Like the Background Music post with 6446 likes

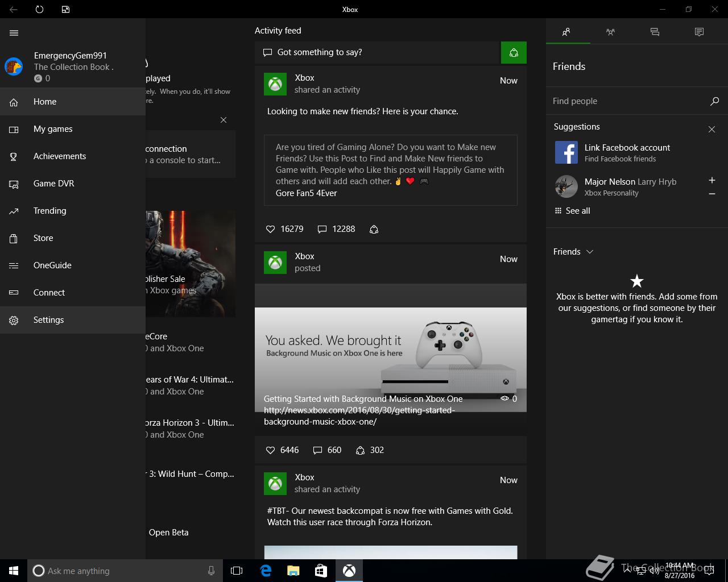point(271,450)
